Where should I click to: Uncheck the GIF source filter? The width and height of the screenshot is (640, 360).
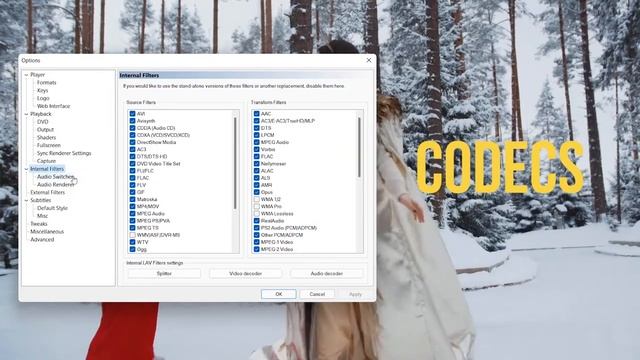132,192
